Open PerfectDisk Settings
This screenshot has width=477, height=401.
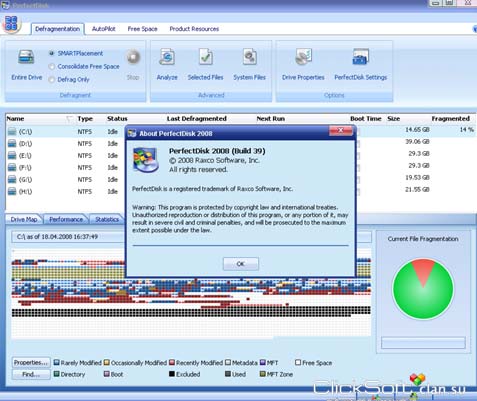pos(361,57)
